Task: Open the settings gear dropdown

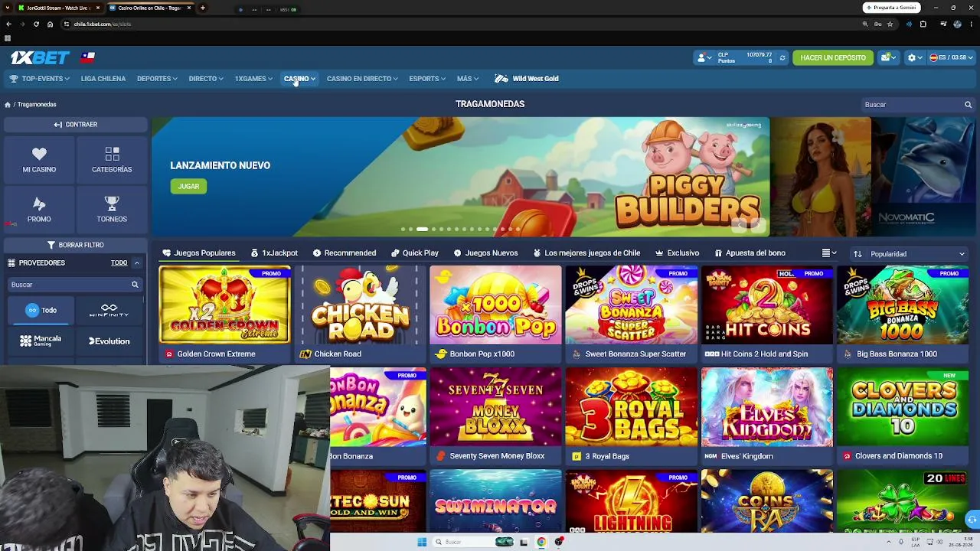Action: (x=913, y=57)
